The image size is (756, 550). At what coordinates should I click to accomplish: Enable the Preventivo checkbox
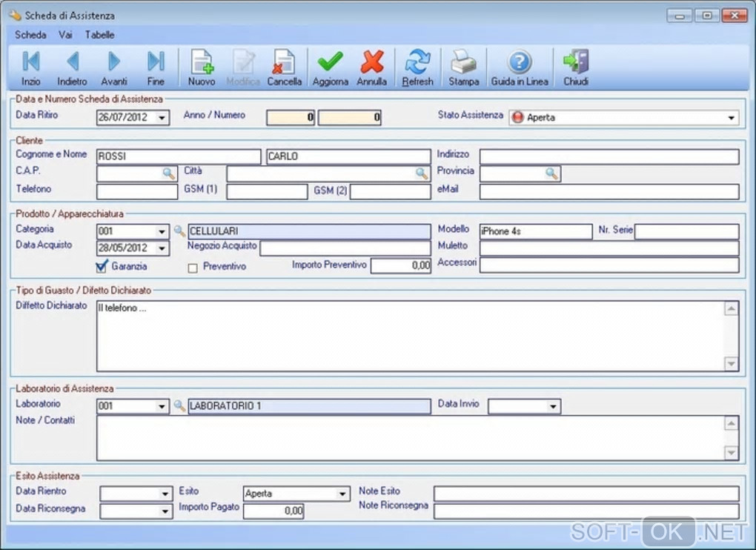coord(193,268)
